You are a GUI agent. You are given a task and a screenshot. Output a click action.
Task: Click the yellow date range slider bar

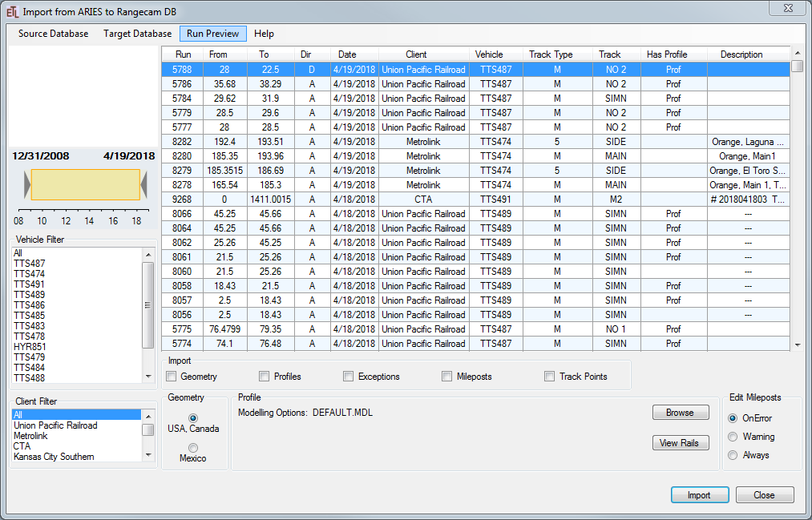86,185
